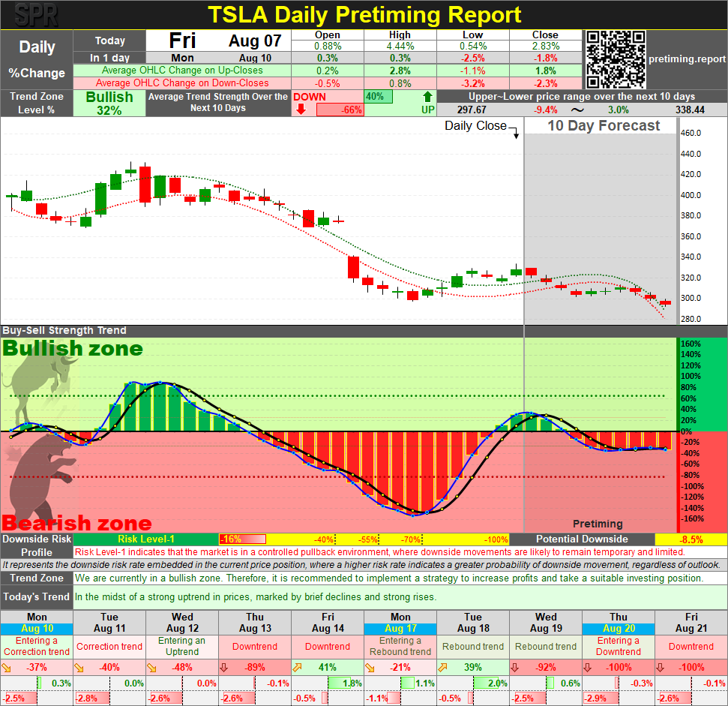The width and height of the screenshot is (728, 706).
Task: Click the -16% downside risk gauge
Action: (242, 539)
